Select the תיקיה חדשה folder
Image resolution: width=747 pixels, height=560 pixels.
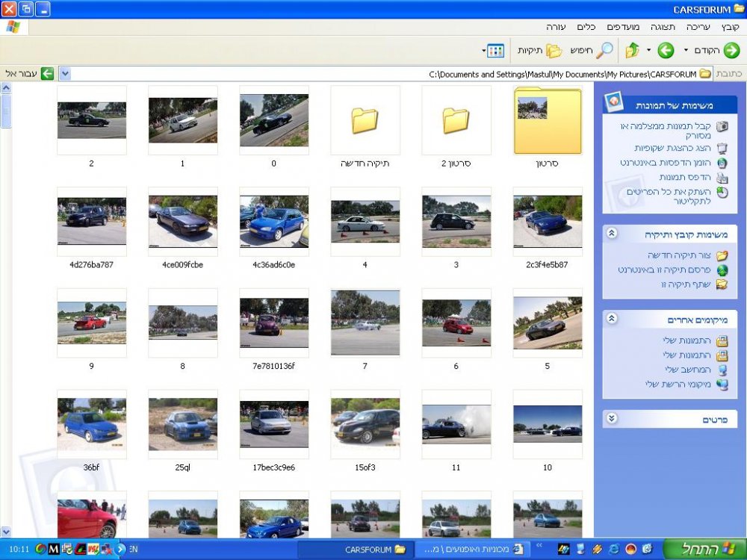[x=365, y=120]
